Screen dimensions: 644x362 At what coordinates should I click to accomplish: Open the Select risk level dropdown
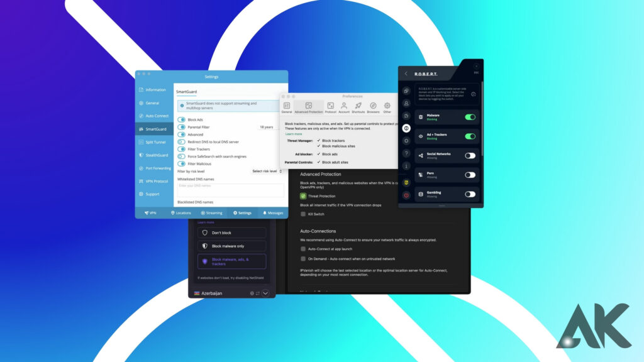click(x=267, y=171)
